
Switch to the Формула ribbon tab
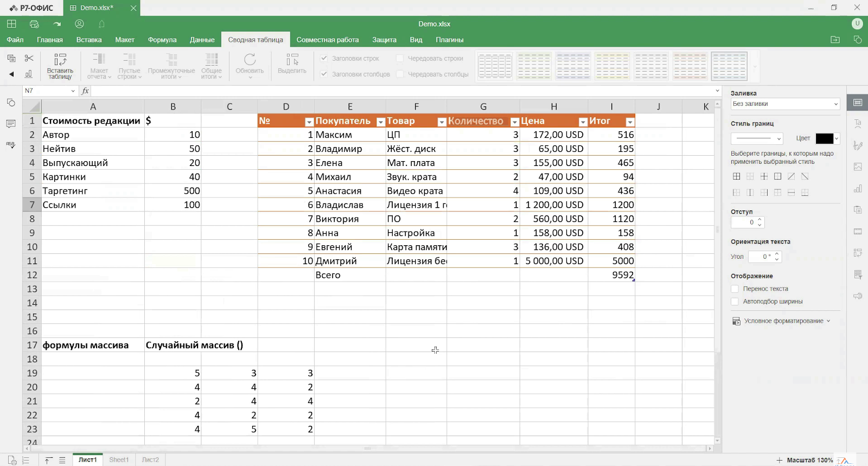[162, 40]
